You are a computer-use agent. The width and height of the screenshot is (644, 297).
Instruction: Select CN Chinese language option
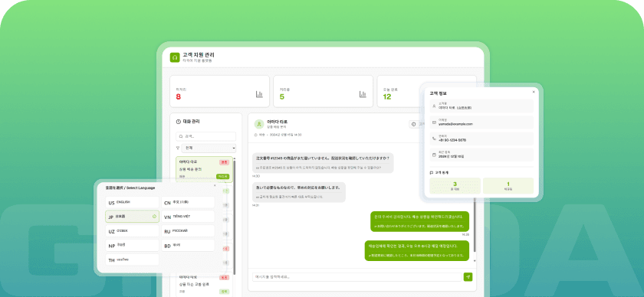(188, 203)
